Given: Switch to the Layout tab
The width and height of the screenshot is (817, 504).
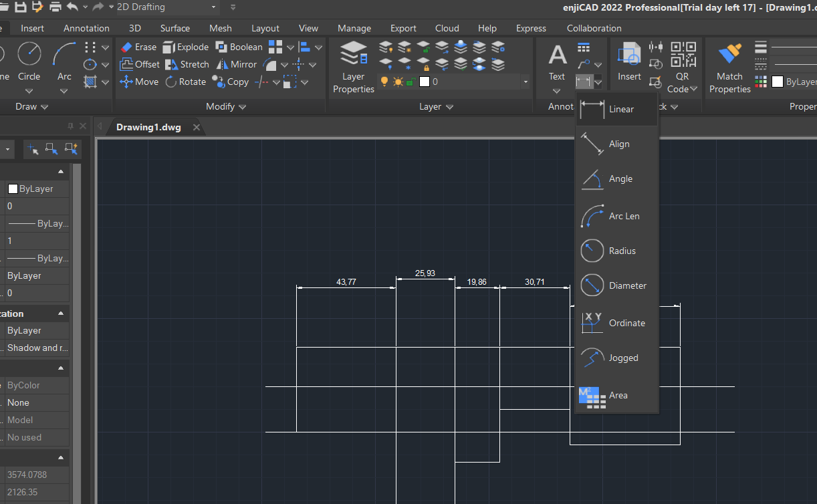Looking at the screenshot, I should click(265, 28).
